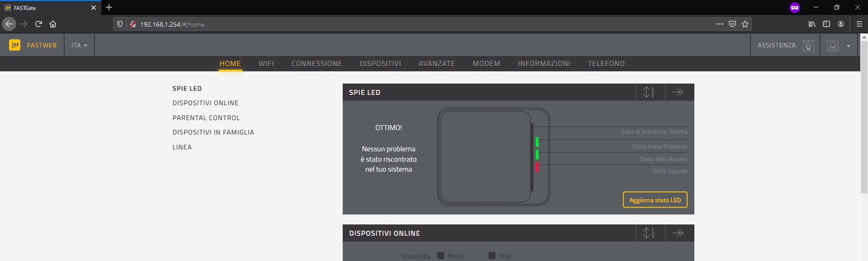The image size is (868, 261).
Task: Click the Stato linea green LED indicator
Action: [537, 142]
